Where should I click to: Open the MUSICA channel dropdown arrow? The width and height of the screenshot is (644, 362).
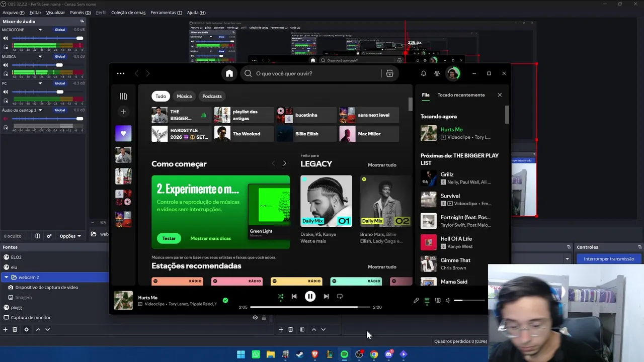click(40, 56)
